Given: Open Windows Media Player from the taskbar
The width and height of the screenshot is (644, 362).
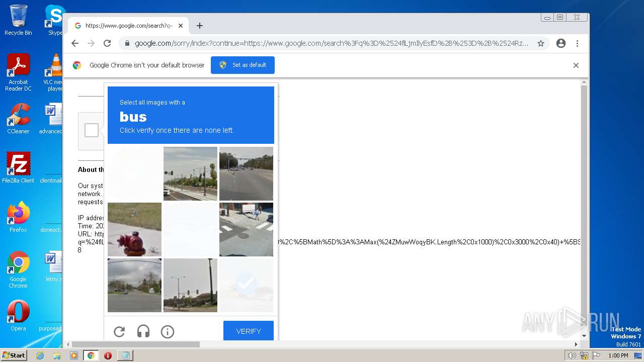Looking at the screenshot, I should tap(74, 355).
